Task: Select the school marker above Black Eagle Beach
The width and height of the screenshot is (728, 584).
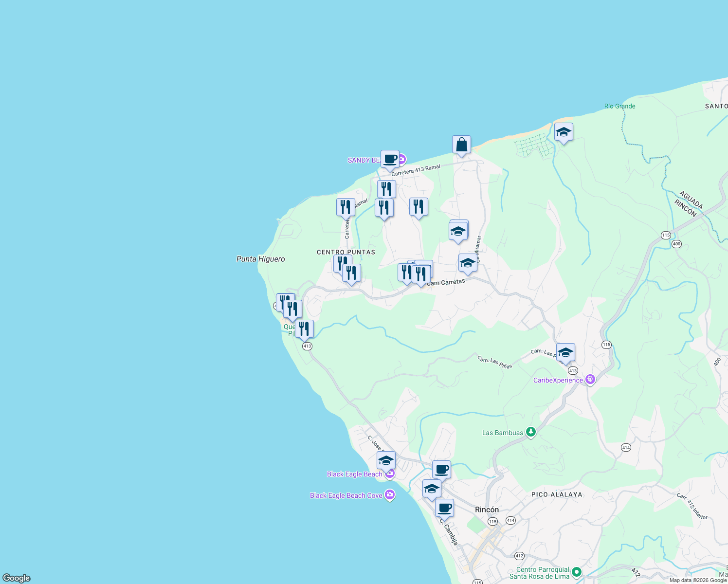Action: point(385,459)
